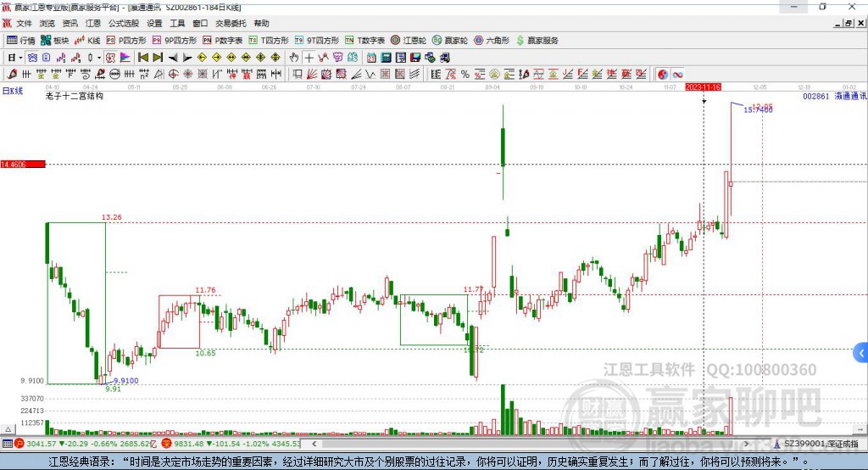The image size is (868, 470).
Task: Select the percent sign retracement tool
Action: pyautogui.click(x=465, y=75)
